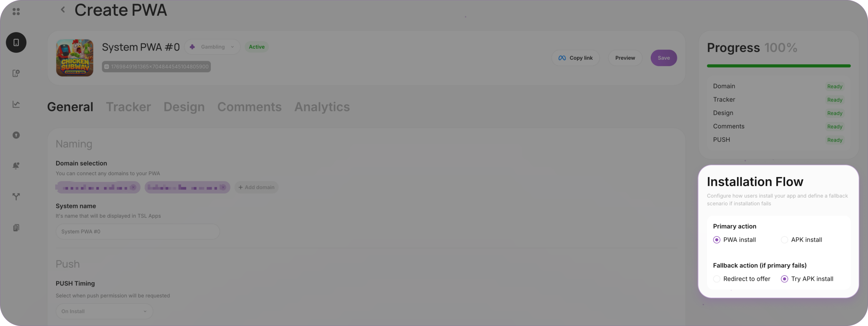Image resolution: width=868 pixels, height=326 pixels.
Task: Select the APK install primary action
Action: coord(784,240)
